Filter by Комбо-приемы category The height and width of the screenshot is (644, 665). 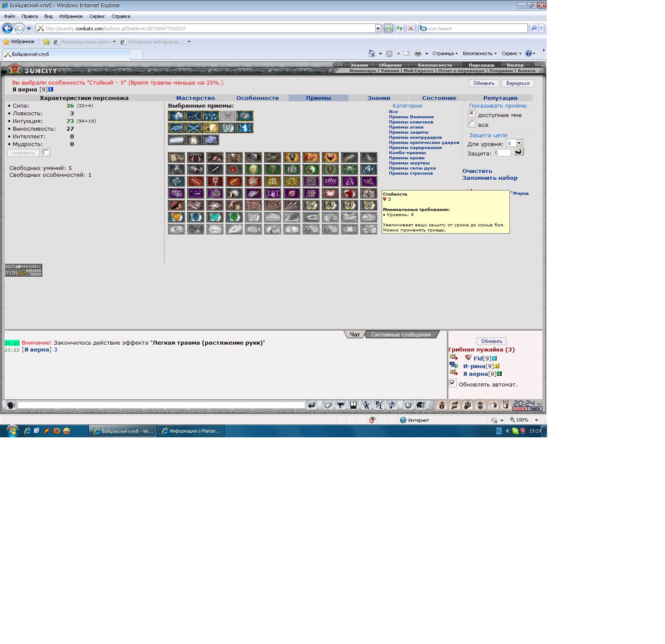(407, 152)
